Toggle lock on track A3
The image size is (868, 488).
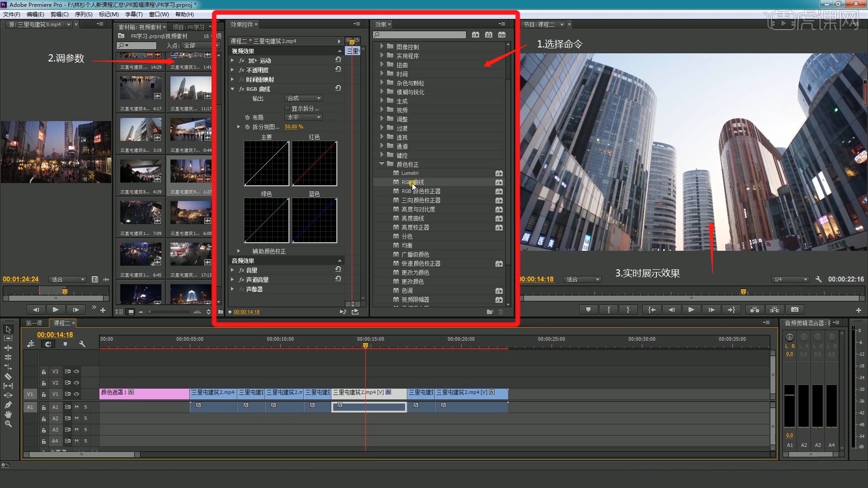point(44,430)
